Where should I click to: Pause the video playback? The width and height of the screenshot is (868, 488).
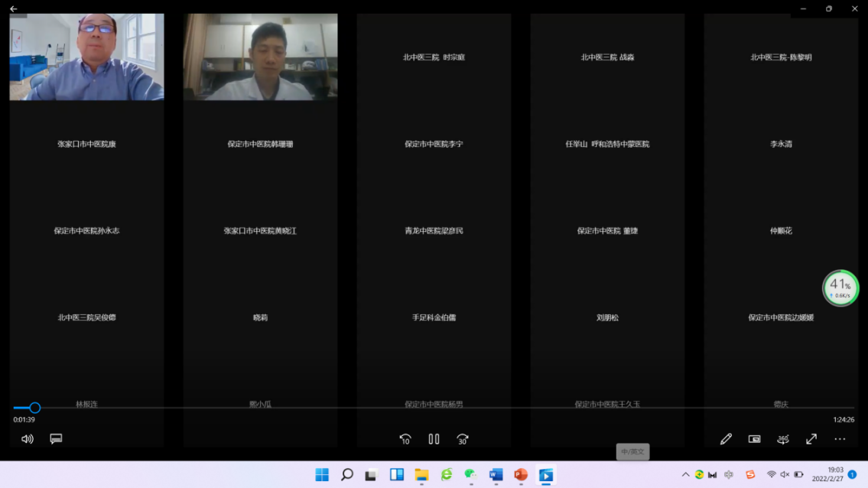tap(434, 439)
